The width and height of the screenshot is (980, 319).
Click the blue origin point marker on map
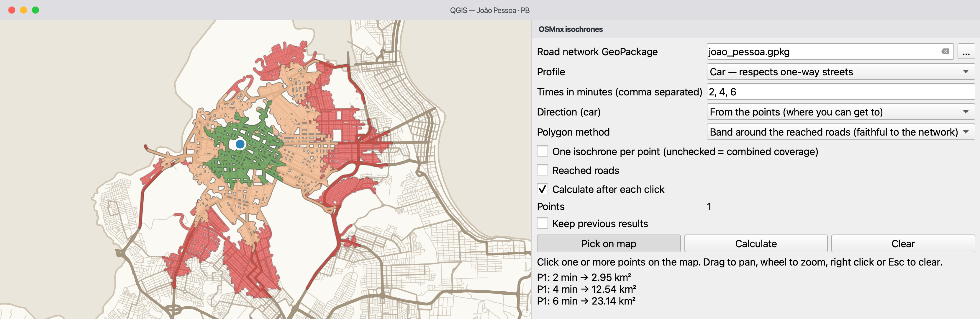[x=240, y=144]
